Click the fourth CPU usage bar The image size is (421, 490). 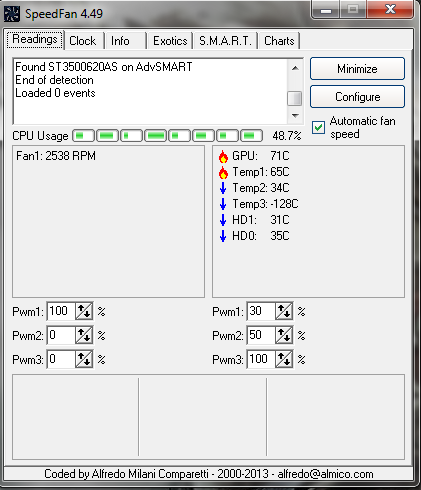[x=156, y=136]
